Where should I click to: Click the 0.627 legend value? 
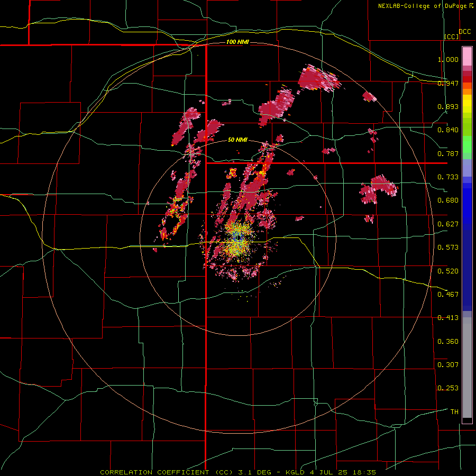[448, 224]
